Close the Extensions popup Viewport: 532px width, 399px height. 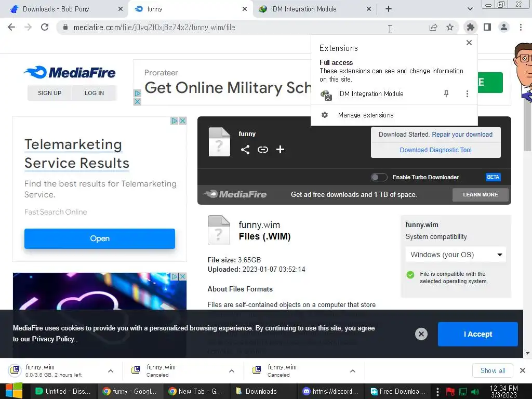pyautogui.click(x=469, y=43)
